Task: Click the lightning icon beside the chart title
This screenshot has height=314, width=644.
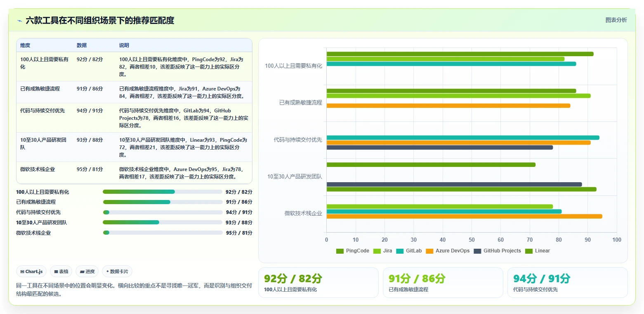Action: coord(19,21)
